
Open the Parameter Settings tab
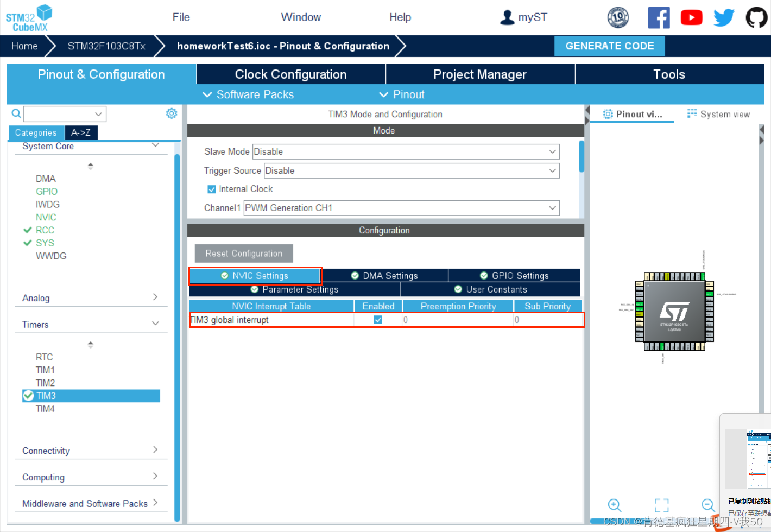pyautogui.click(x=294, y=289)
